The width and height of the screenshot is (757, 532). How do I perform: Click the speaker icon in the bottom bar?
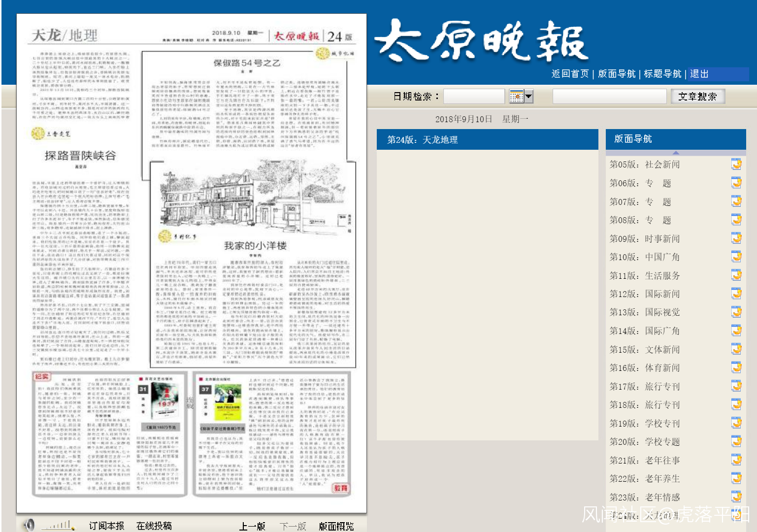30,525
